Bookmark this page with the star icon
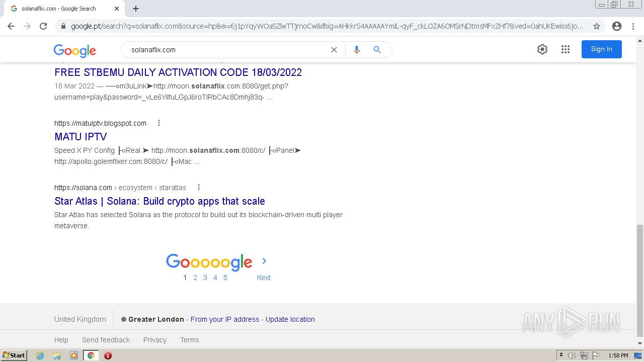This screenshot has width=644, height=362. coord(597,26)
